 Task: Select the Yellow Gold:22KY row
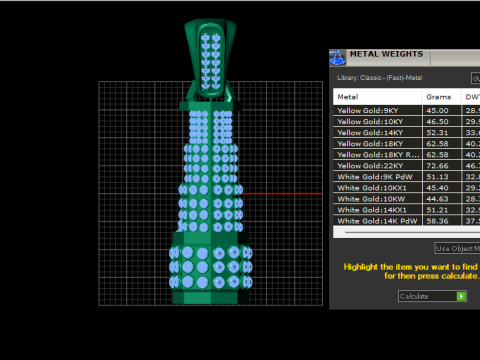click(x=406, y=165)
